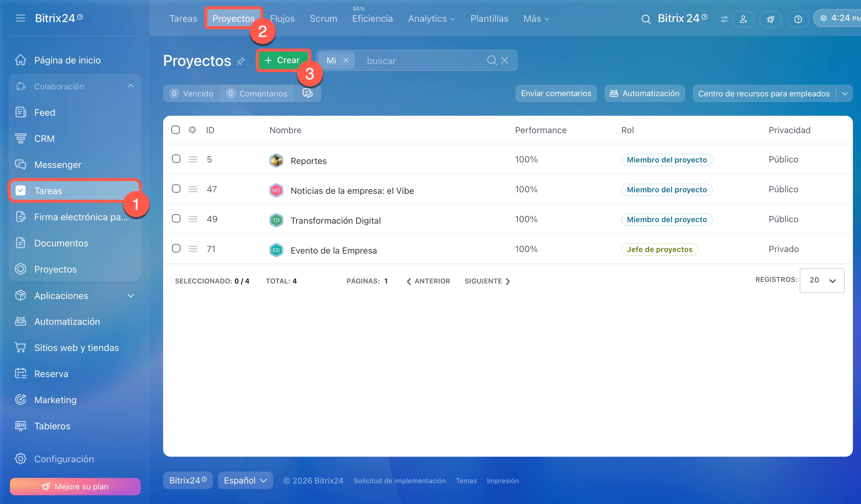Open Marketing from the sidebar
This screenshot has width=861, height=504.
pyautogui.click(x=74, y=399)
